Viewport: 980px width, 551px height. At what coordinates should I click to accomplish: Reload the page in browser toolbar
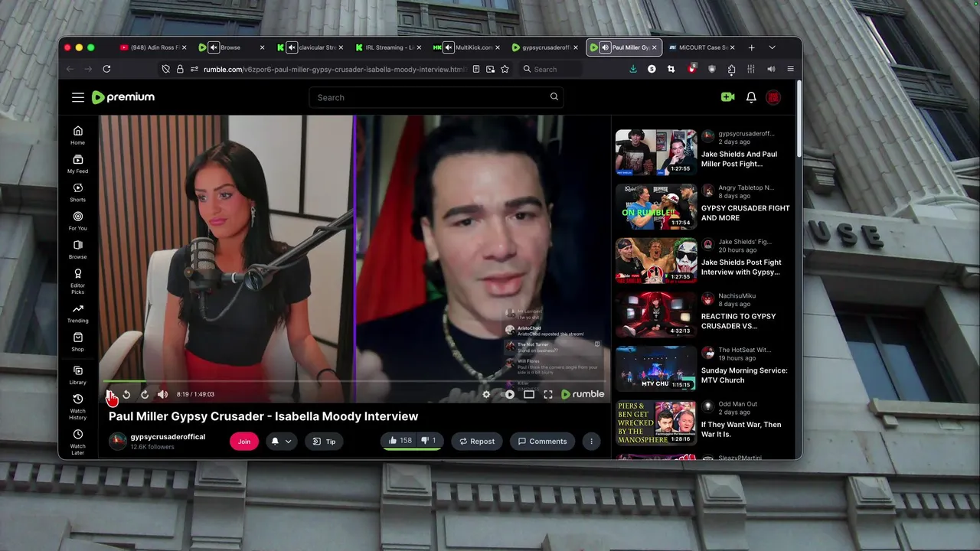tap(106, 69)
